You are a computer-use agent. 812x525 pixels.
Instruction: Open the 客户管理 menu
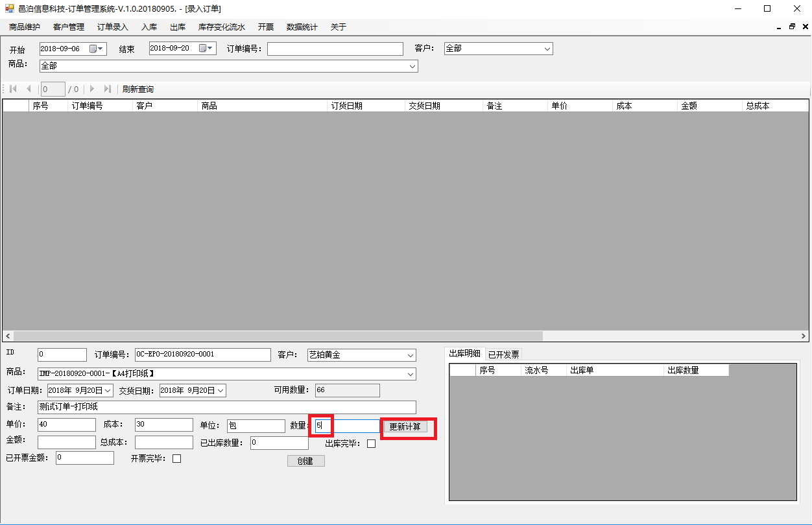69,27
